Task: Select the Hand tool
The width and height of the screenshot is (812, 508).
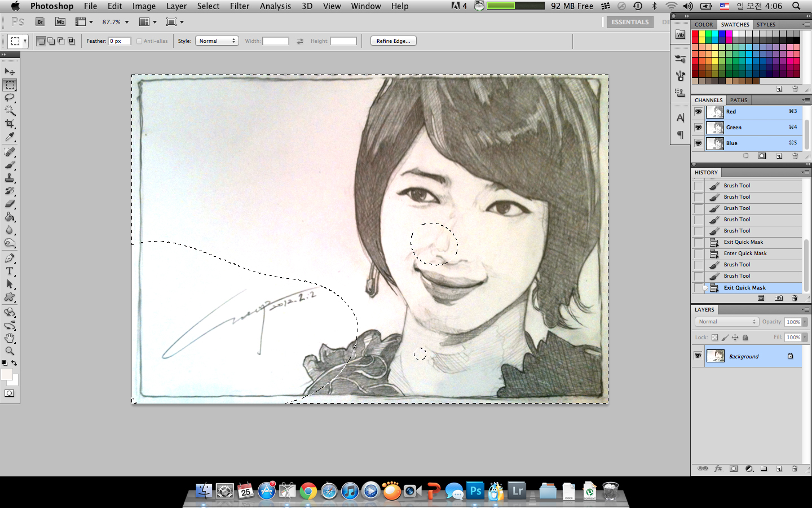Action: pos(10,338)
